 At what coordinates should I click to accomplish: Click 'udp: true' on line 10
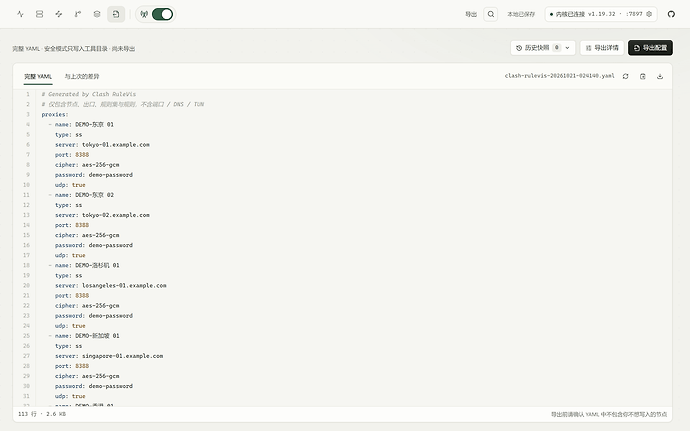point(70,185)
